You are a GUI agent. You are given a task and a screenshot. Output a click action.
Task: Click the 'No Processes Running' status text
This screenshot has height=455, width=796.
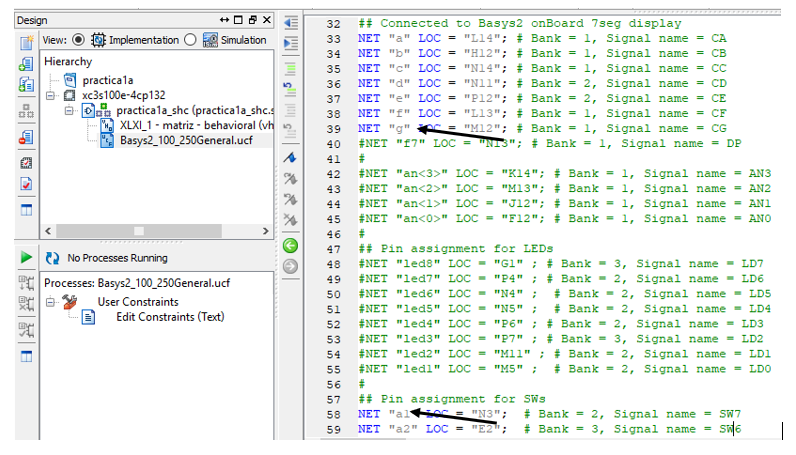117,258
